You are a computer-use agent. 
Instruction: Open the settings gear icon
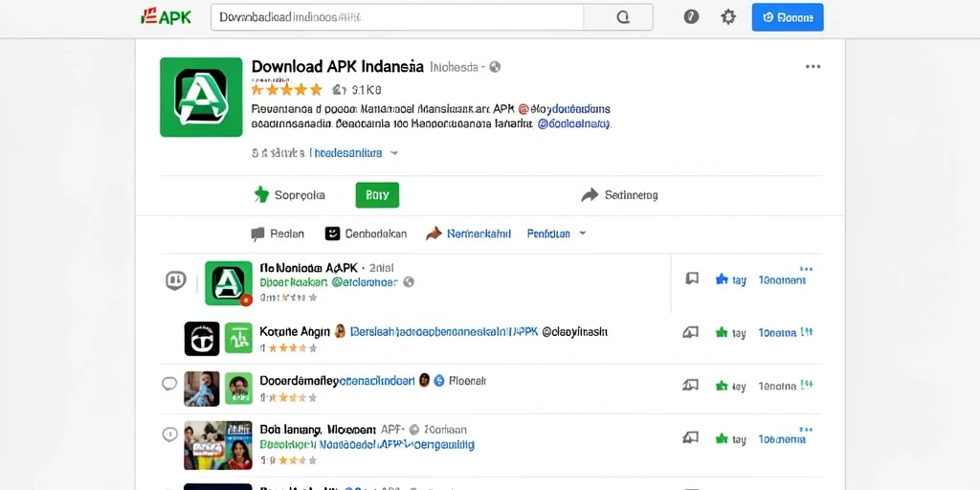click(728, 17)
